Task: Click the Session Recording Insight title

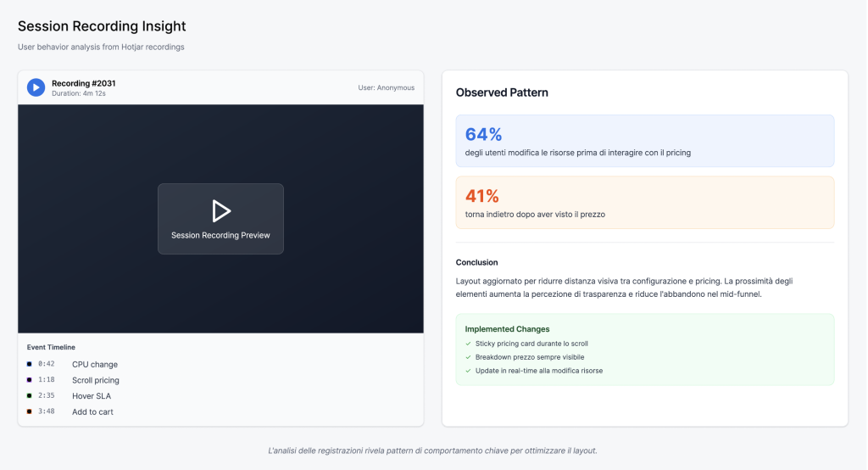Action: (x=102, y=26)
